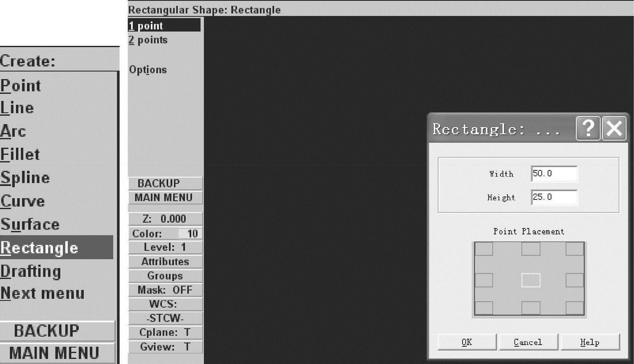Select top-right corner point placement anchor
Screen dimensions: 634x364
[575, 249]
